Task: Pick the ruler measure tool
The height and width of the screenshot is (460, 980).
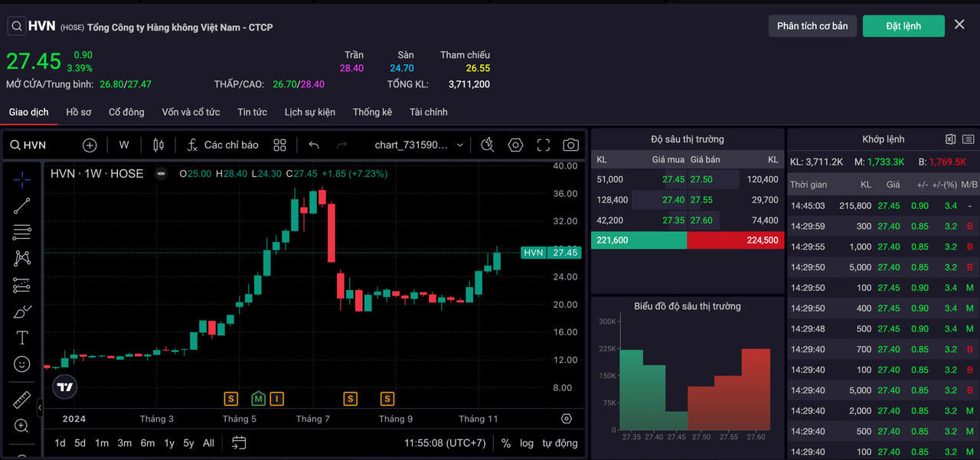Action: (22, 400)
